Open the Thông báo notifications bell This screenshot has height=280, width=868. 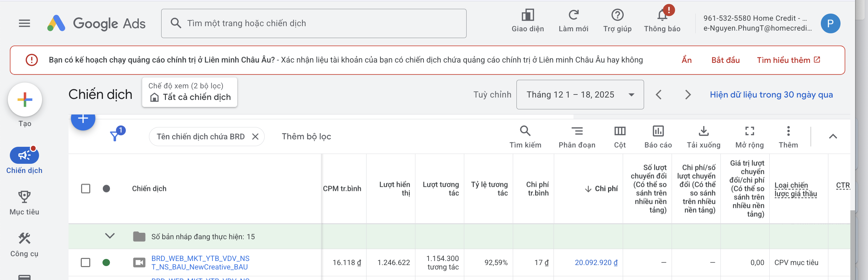pyautogui.click(x=662, y=15)
